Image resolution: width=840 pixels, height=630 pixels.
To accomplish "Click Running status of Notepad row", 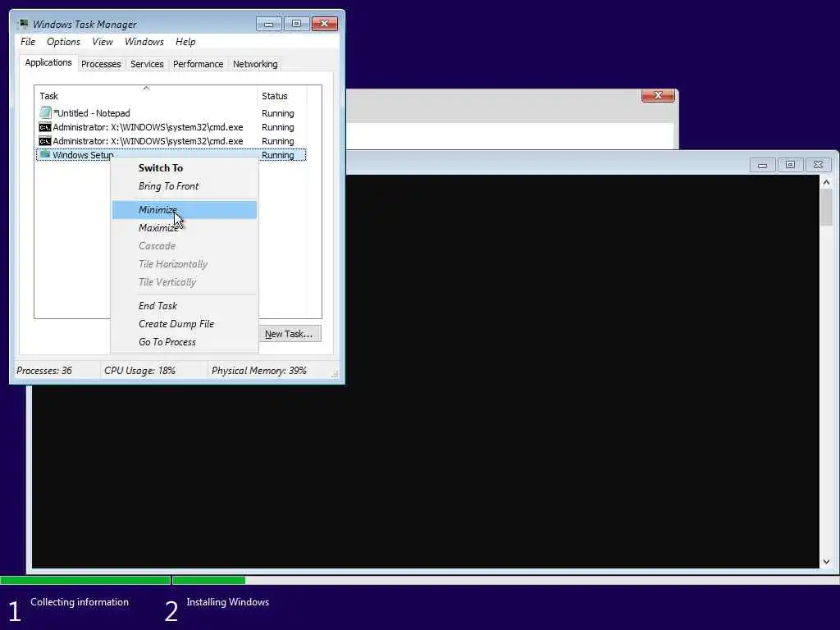I will 277,113.
